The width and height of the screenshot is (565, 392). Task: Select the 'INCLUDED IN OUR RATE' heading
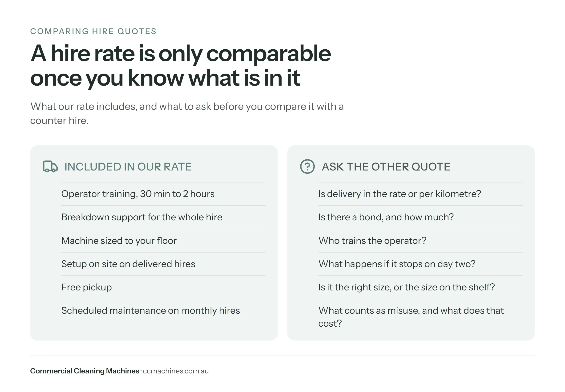pyautogui.click(x=128, y=167)
